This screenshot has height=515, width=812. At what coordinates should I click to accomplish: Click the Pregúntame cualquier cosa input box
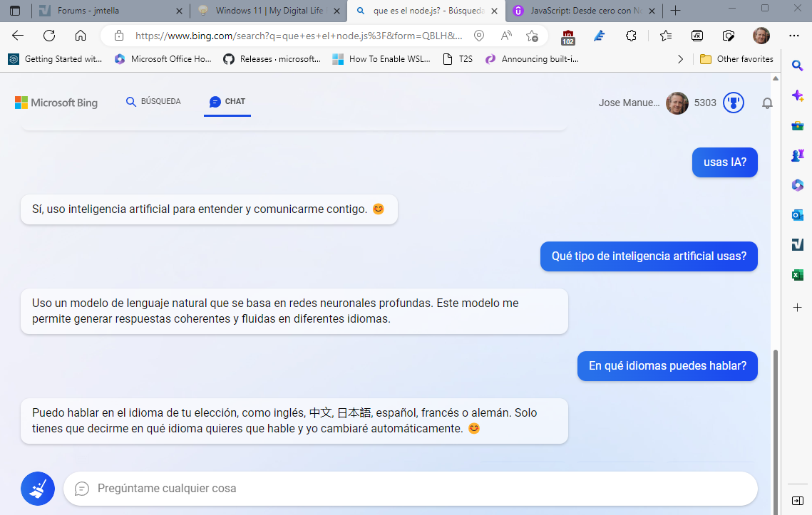[410, 489]
